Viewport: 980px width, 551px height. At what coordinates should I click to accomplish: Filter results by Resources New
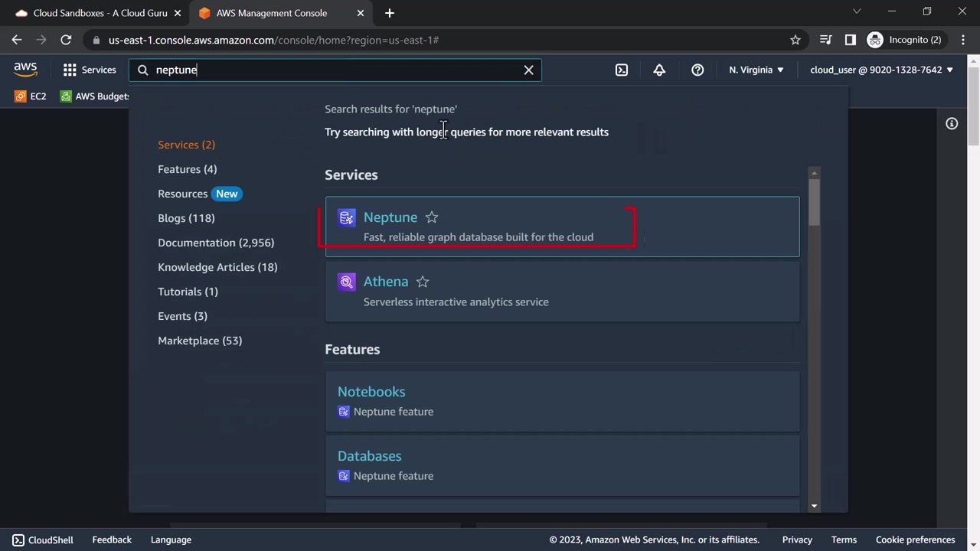tap(200, 194)
